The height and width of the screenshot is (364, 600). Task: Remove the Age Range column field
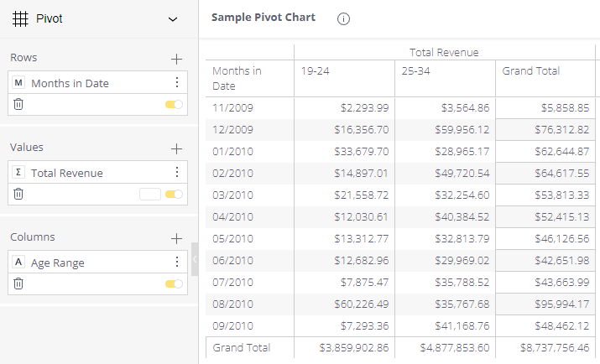pos(18,283)
